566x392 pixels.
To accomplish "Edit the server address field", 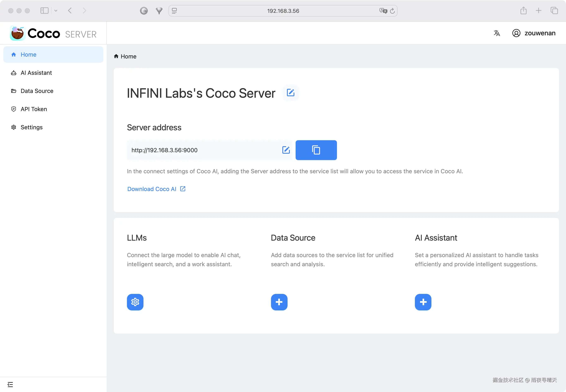I will coord(286,150).
